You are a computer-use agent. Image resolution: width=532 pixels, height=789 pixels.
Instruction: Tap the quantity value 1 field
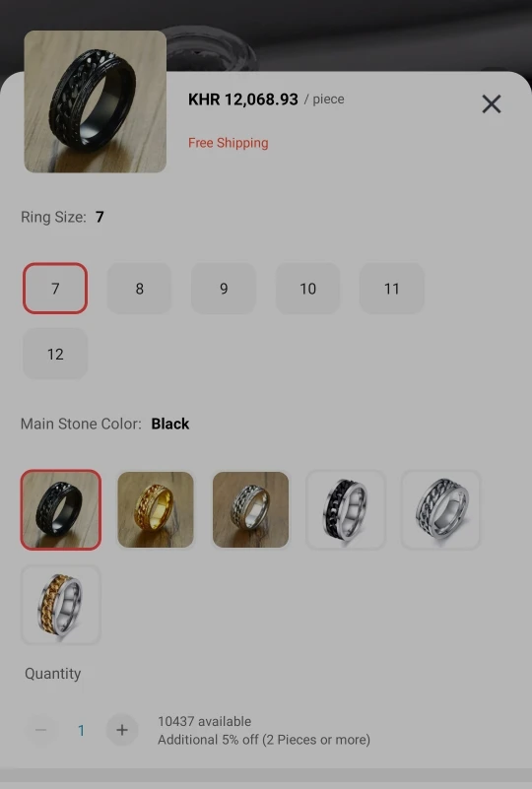pyautogui.click(x=82, y=730)
